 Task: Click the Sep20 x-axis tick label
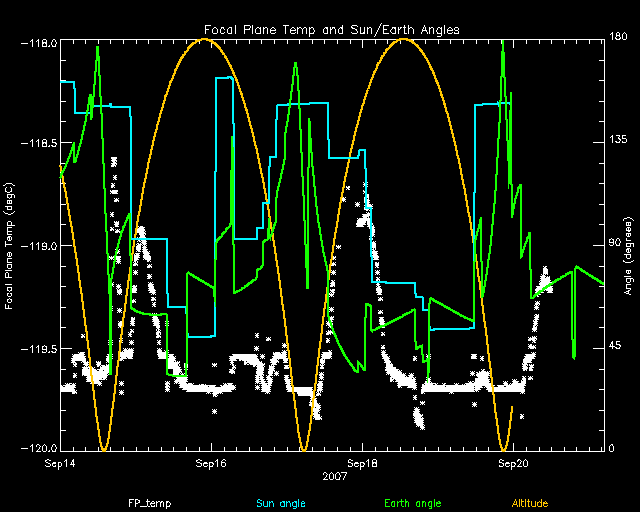[x=513, y=464]
